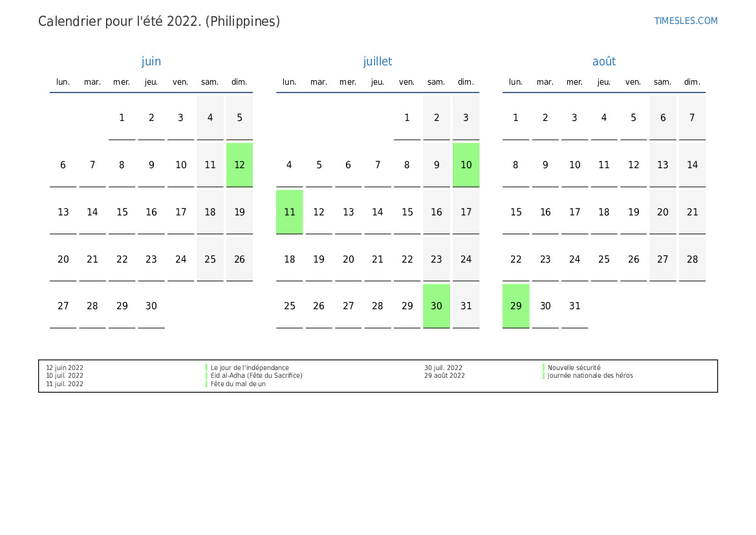Click 'mer.' header in the juillet calendar
The width and height of the screenshot is (756, 535).
[x=348, y=82]
